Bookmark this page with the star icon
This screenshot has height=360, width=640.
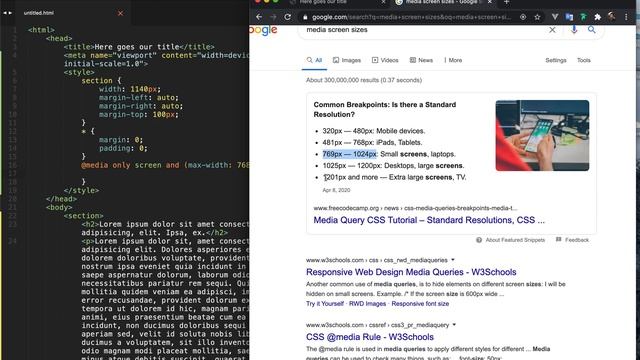537,17
